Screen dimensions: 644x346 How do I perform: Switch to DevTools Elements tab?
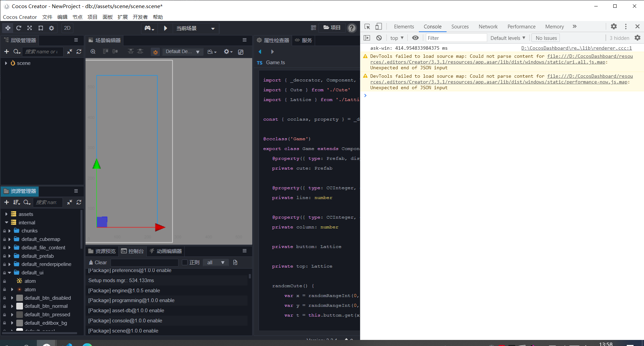pyautogui.click(x=404, y=27)
